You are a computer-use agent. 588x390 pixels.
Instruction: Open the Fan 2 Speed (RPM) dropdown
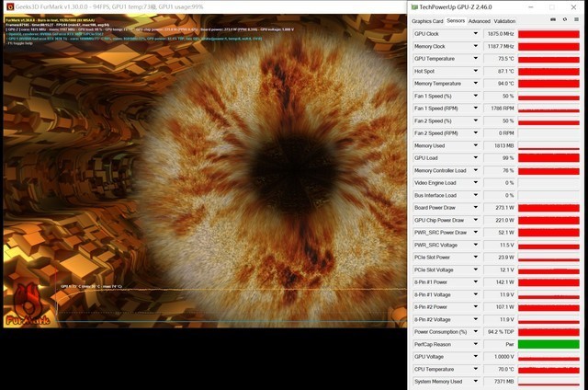tap(476, 132)
